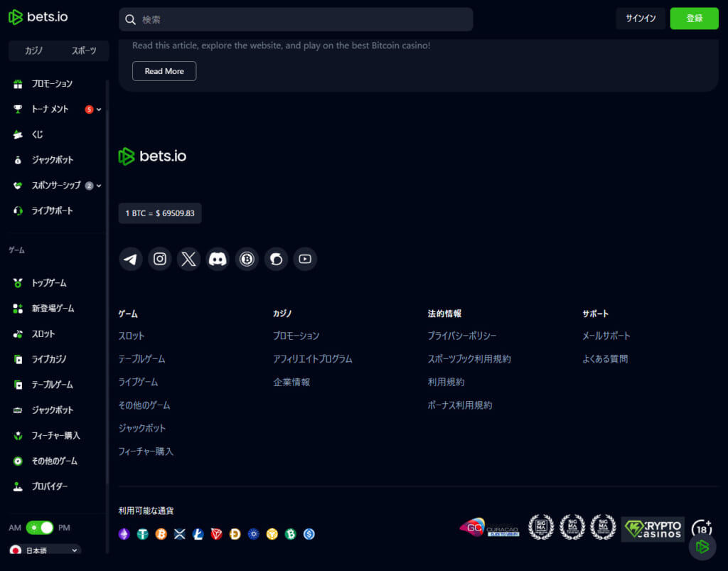Click the BNB currency icon
728x571 pixels.
tap(272, 534)
